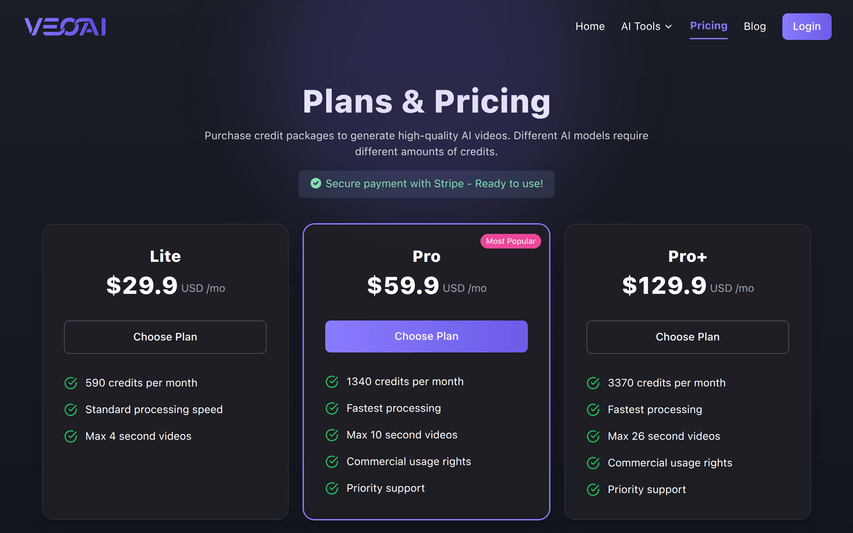The height and width of the screenshot is (533, 853).
Task: Go to the Pricing tab
Action: pyautogui.click(x=708, y=26)
